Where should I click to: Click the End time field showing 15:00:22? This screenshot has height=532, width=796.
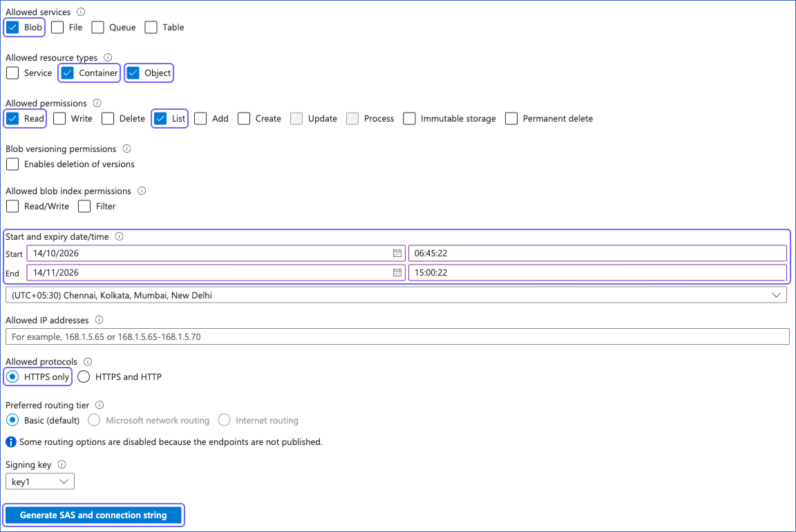[598, 273]
